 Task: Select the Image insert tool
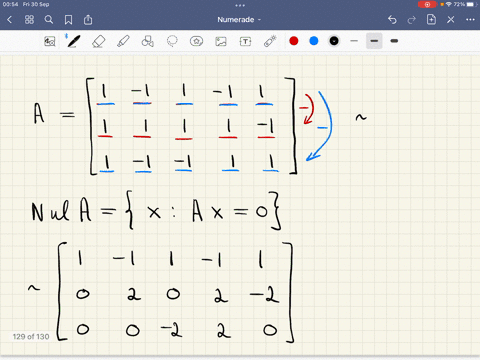click(221, 41)
